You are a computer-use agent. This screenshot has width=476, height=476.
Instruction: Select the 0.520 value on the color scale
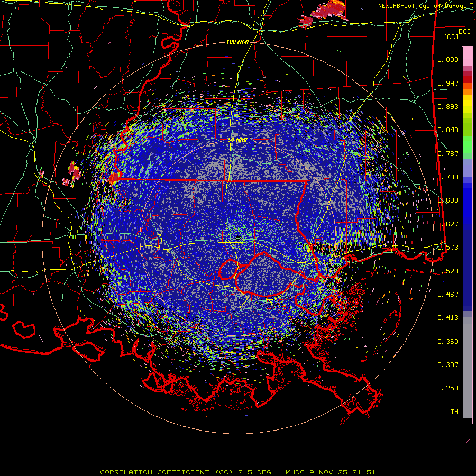(448, 271)
